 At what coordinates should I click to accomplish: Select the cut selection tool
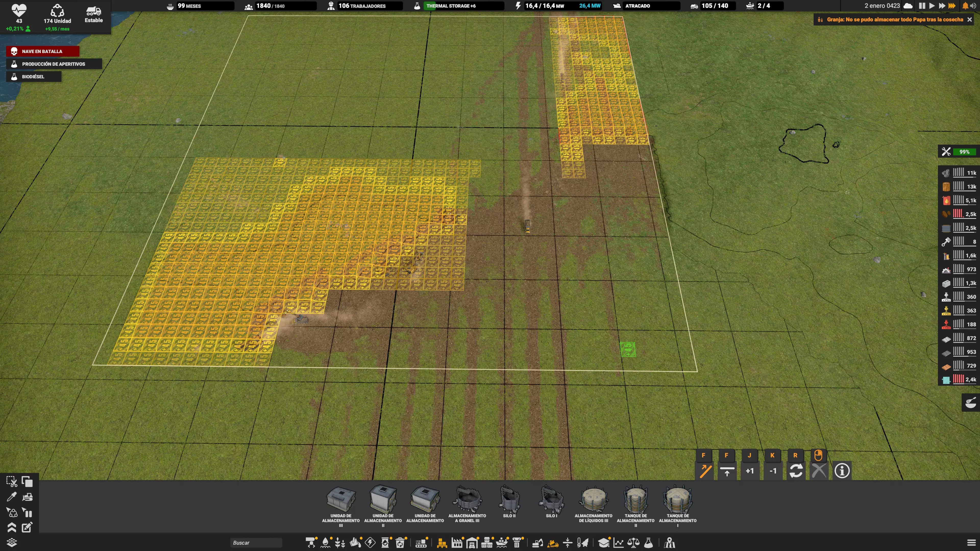(11, 482)
